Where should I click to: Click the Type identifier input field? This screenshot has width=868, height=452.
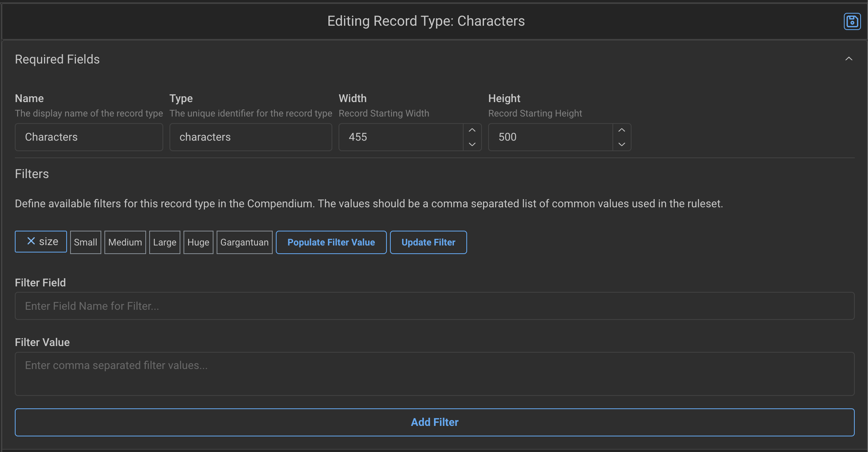pyautogui.click(x=251, y=137)
